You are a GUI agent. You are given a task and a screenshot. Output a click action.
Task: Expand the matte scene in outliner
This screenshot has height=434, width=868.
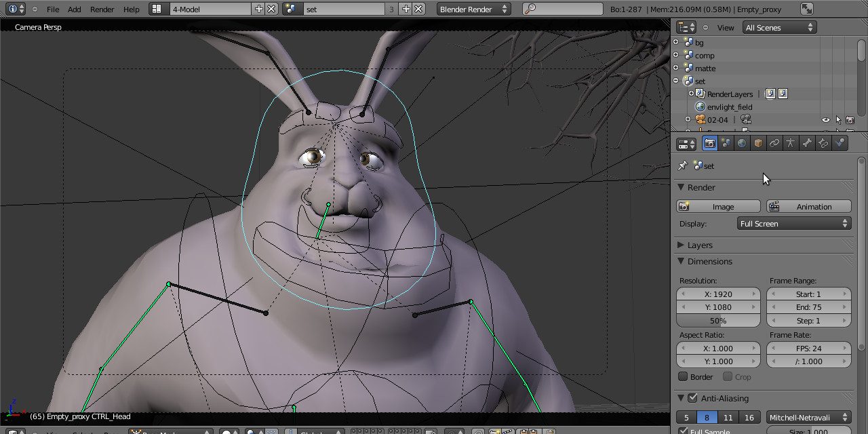coord(675,68)
